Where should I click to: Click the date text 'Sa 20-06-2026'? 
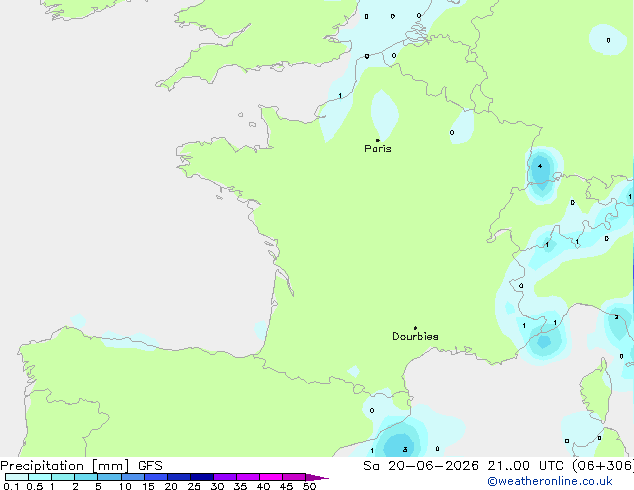click(421, 466)
